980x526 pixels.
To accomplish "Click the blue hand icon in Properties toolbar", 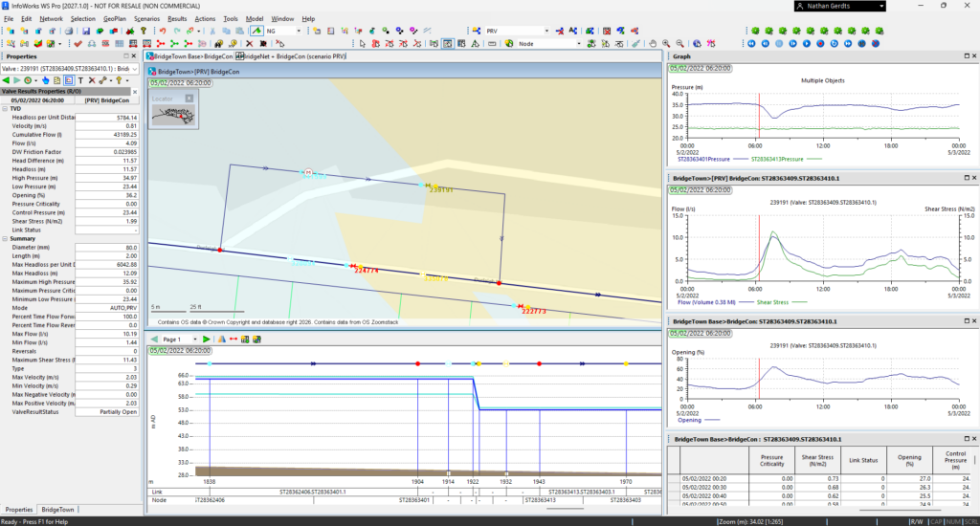I will point(46,80).
